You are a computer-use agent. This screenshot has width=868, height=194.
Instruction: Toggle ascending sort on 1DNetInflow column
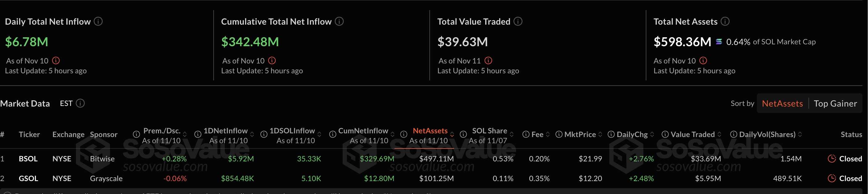[252, 134]
